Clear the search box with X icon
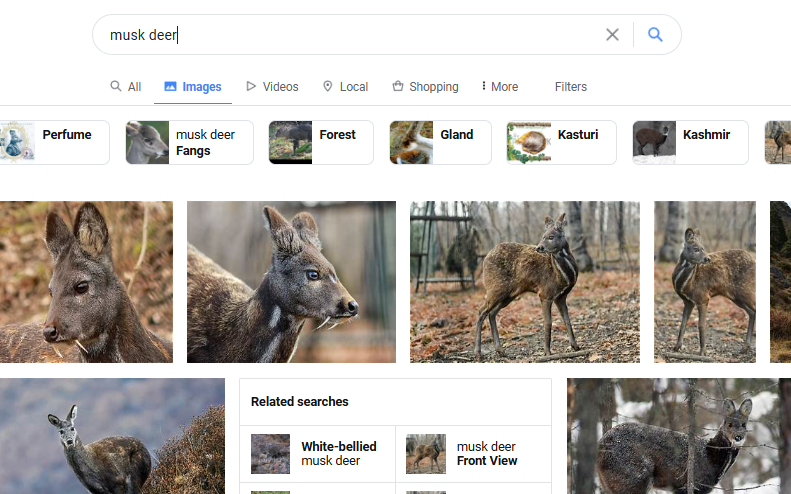791x494 pixels. coord(612,35)
